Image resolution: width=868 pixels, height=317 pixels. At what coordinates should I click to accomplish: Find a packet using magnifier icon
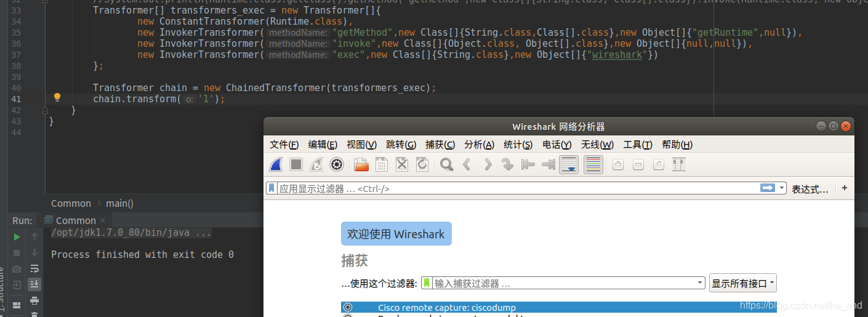(x=447, y=164)
